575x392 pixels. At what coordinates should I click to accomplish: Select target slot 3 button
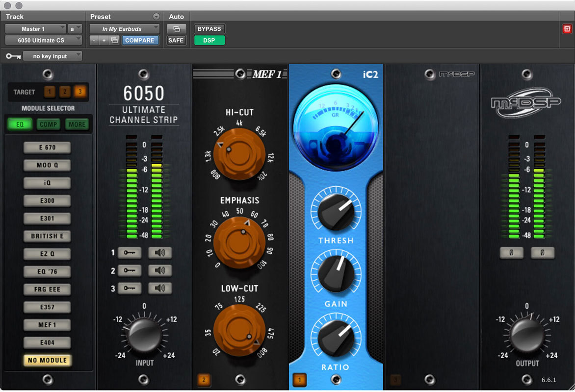click(x=78, y=92)
